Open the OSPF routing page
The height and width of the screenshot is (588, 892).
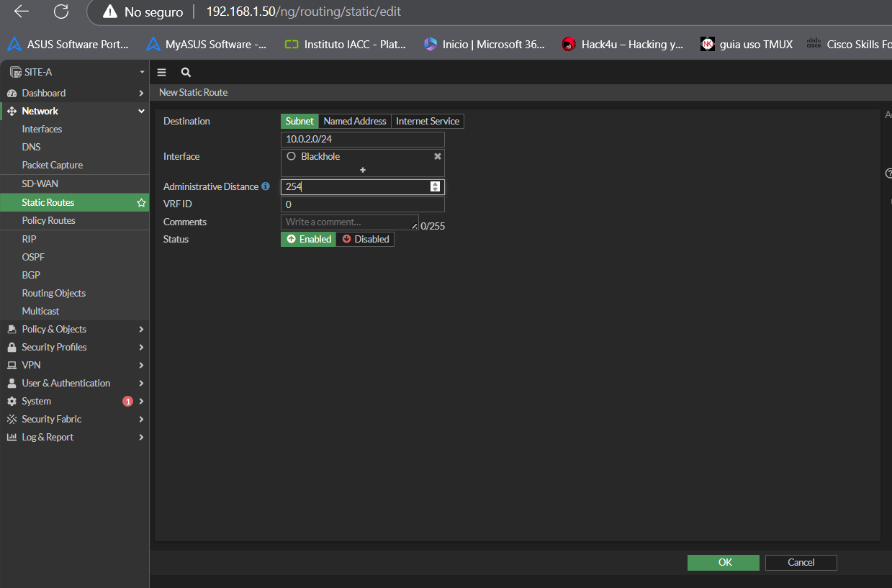(x=32, y=257)
